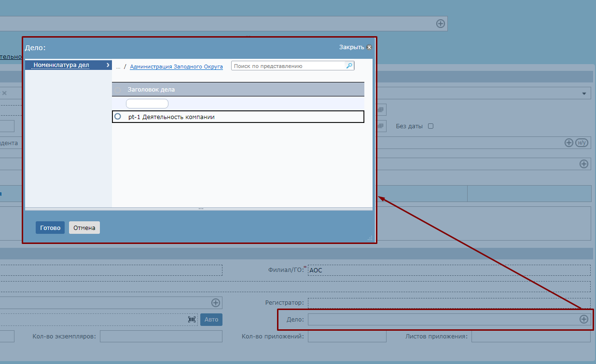Image resolution: width=596 pixels, height=364 pixels.
Task: Click the text 'pt-1 Деятельность компании'
Action: coord(171,117)
